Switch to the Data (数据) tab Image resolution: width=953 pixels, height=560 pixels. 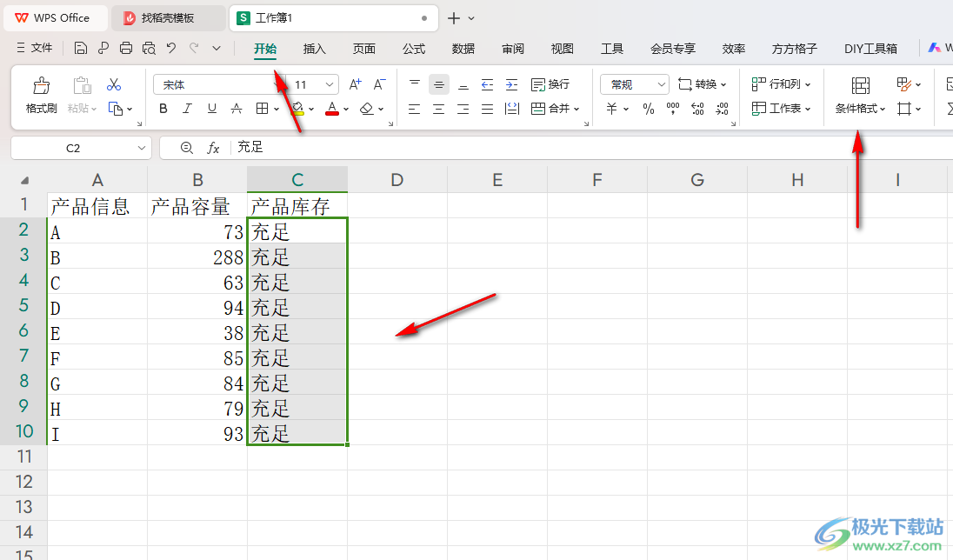point(463,49)
